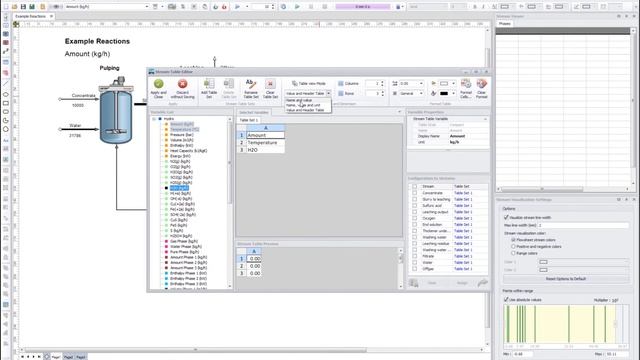Image resolution: width=640 pixels, height=360 pixels.
Task: Click the table icon at Configuration panel bottom left
Action: (413, 282)
